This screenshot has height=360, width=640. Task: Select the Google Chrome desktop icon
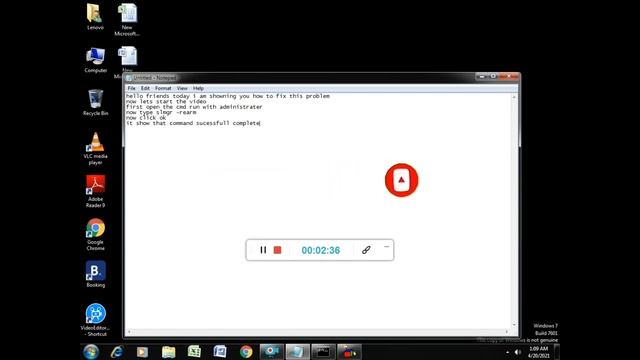(x=96, y=234)
